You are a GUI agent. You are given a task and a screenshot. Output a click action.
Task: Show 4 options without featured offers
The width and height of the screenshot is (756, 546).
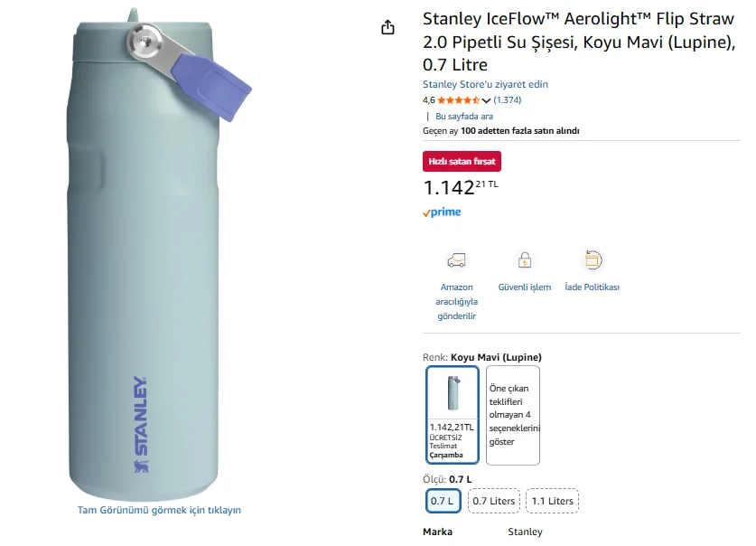coord(513,414)
